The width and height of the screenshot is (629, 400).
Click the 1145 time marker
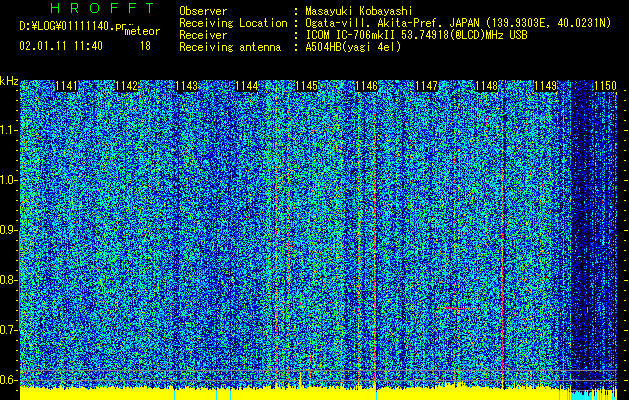[x=306, y=86]
